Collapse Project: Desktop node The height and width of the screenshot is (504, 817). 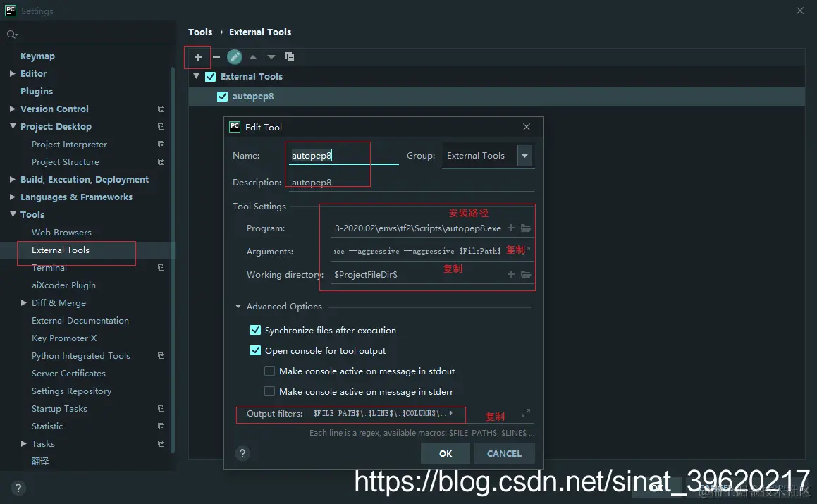13,126
